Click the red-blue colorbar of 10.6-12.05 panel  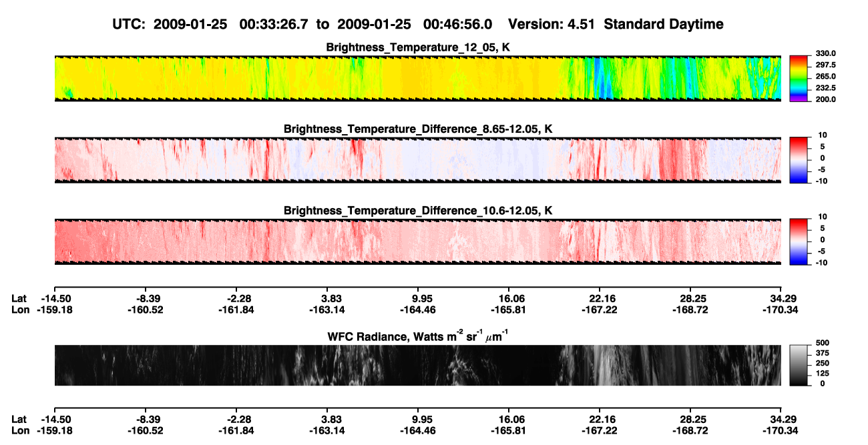coord(799,242)
